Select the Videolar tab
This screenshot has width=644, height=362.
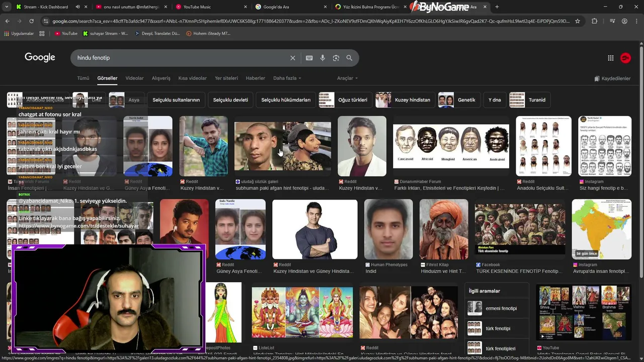(134, 78)
